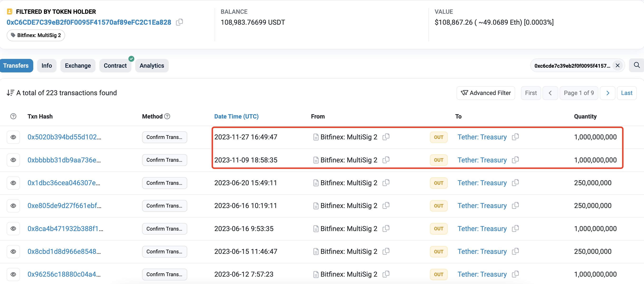
Task: Open transaction 0x8ca4b471932b388f1...
Action: coord(65,228)
